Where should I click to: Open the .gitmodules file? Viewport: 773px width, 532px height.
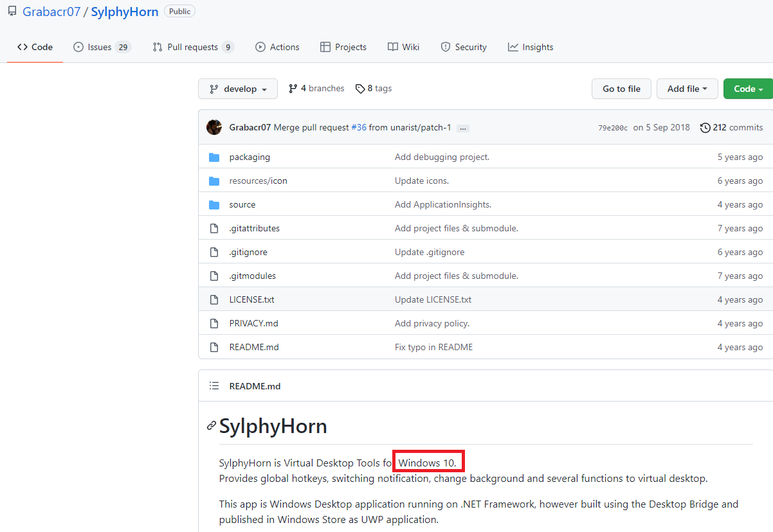point(253,276)
